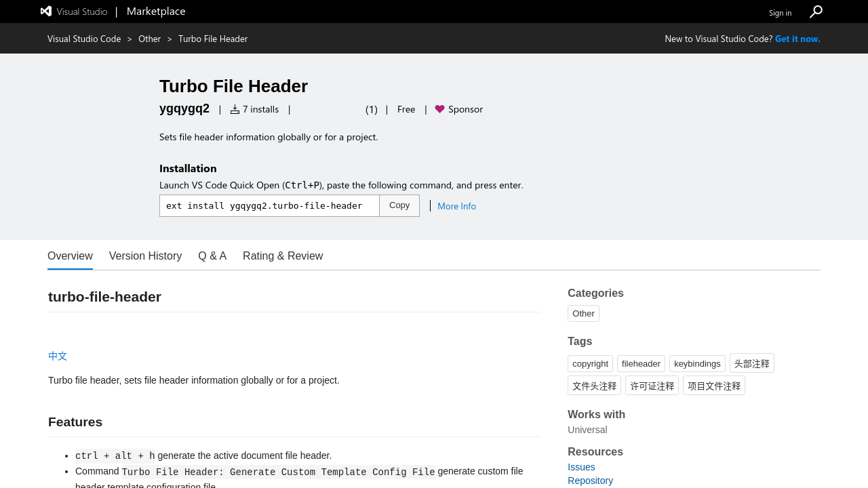Click the turbo-file-header readme heading

(104, 297)
